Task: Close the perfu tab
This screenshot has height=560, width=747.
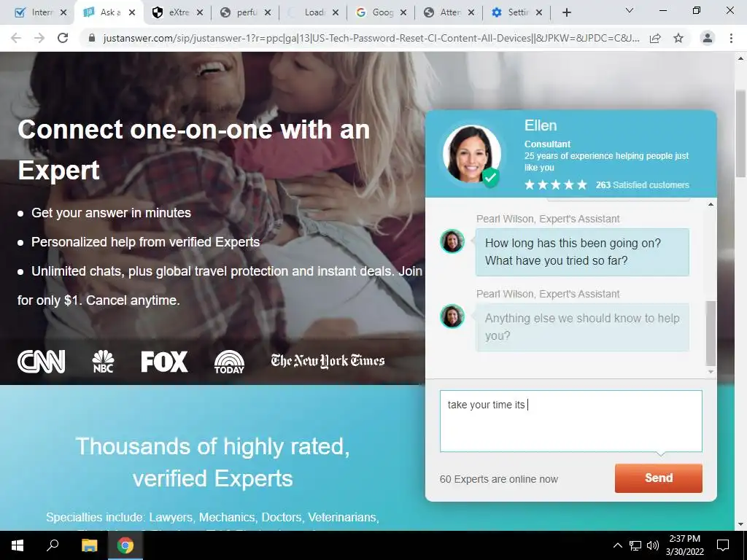Action: point(268,13)
